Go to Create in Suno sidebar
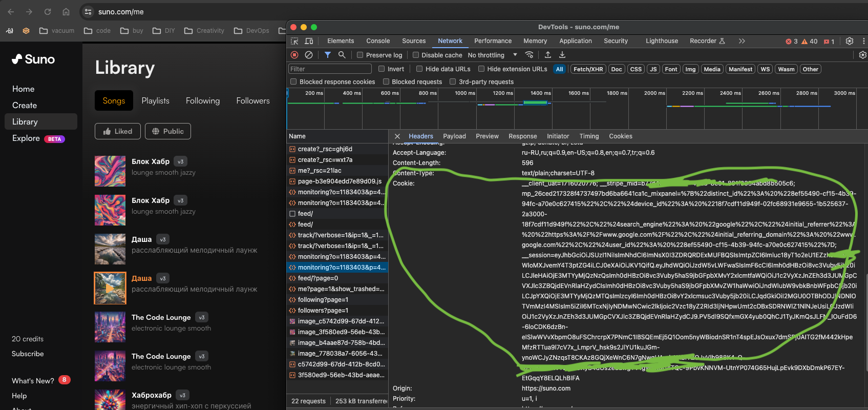The width and height of the screenshot is (868, 410). tap(25, 105)
